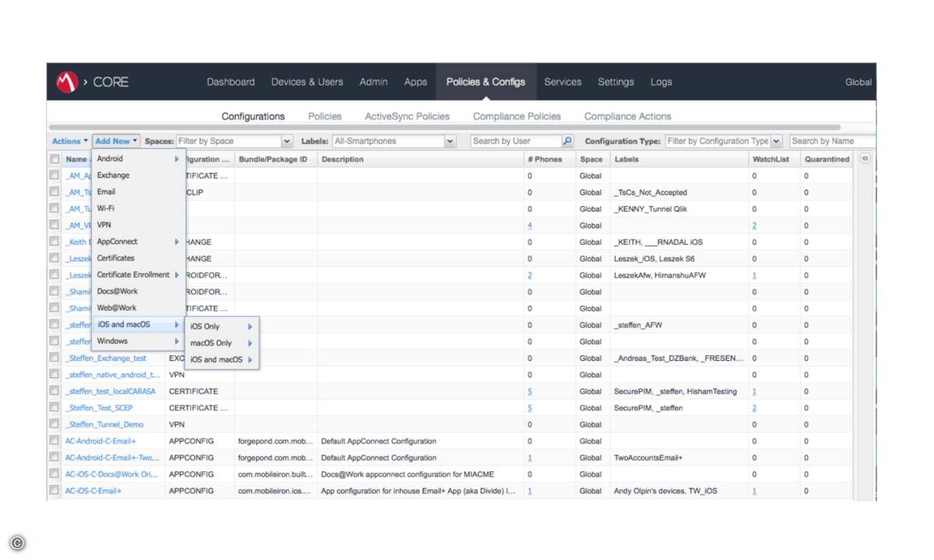The width and height of the screenshot is (934, 560).
Task: Switch to the Admin tab
Action: [x=374, y=82]
